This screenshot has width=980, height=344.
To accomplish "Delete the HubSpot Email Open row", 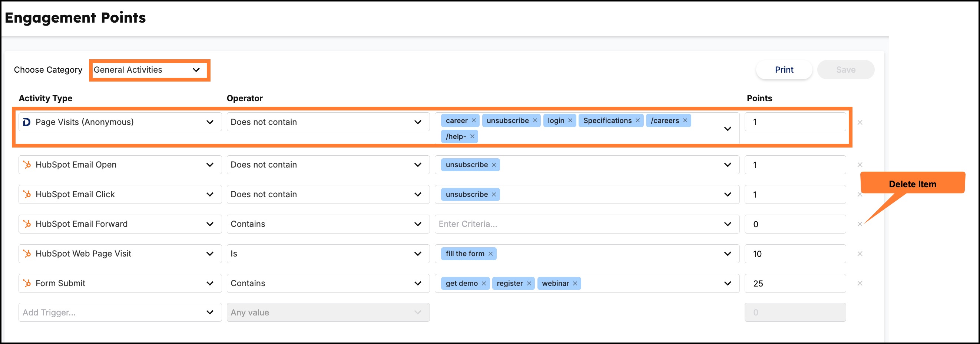I will click(x=860, y=165).
